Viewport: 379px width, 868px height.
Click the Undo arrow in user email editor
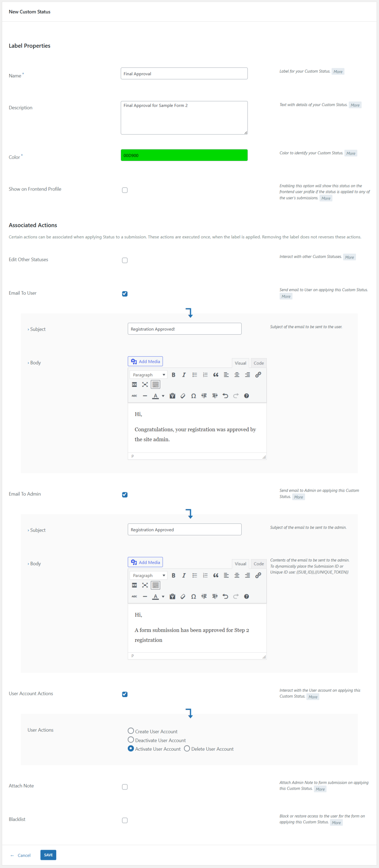click(225, 396)
